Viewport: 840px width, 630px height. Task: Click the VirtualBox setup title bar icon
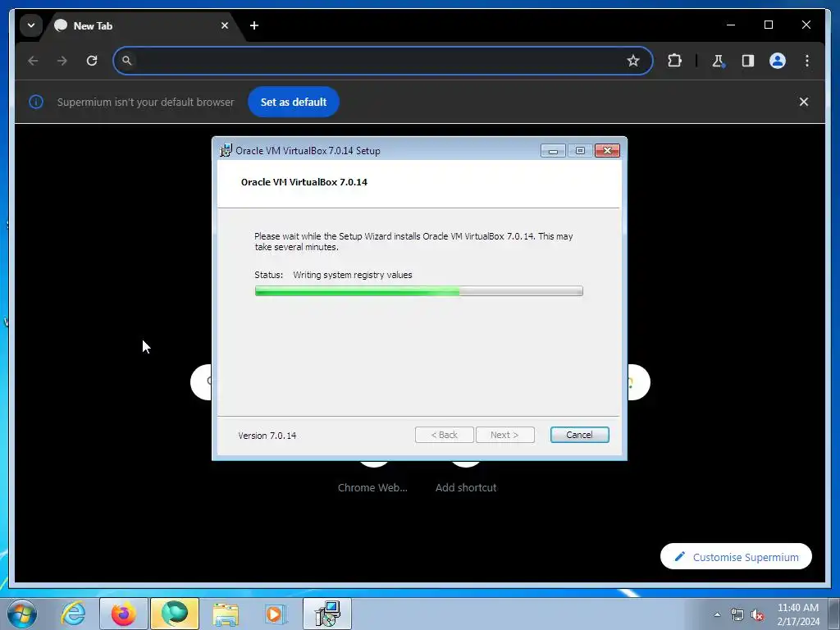click(226, 151)
